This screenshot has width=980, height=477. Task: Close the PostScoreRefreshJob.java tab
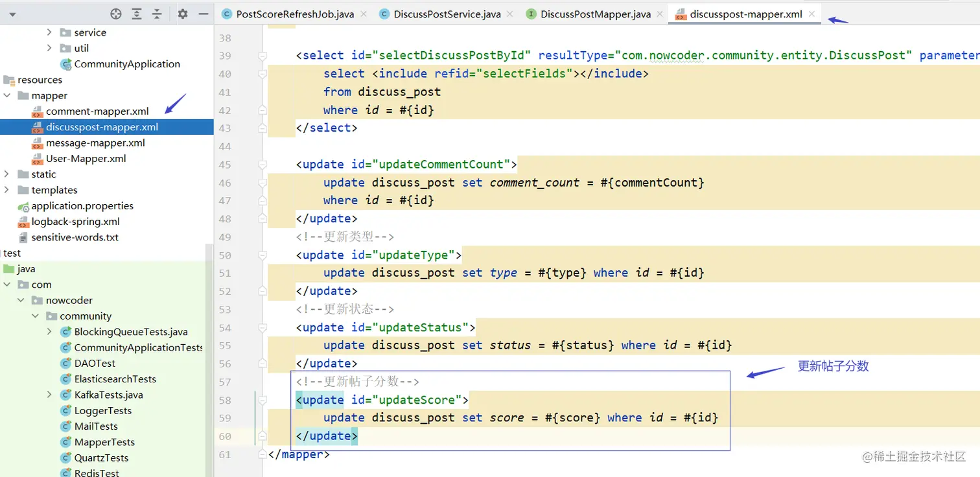tap(363, 14)
